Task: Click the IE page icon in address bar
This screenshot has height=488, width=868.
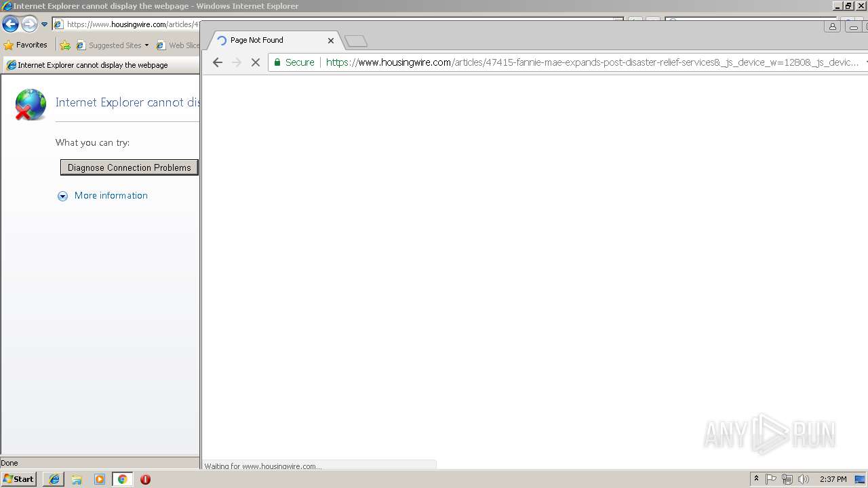Action: pyautogui.click(x=58, y=24)
